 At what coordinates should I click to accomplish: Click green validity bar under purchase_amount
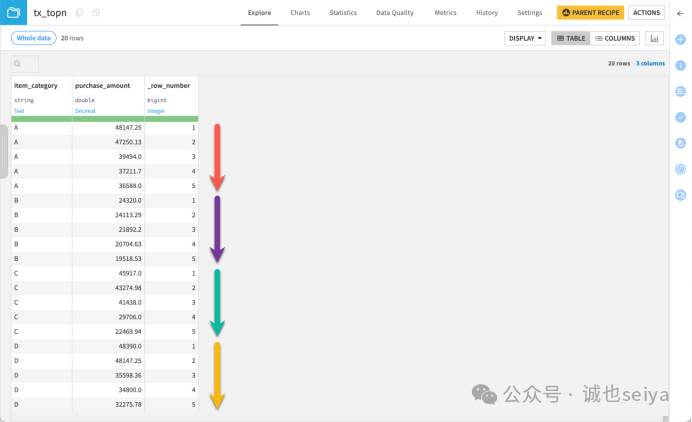(108, 119)
